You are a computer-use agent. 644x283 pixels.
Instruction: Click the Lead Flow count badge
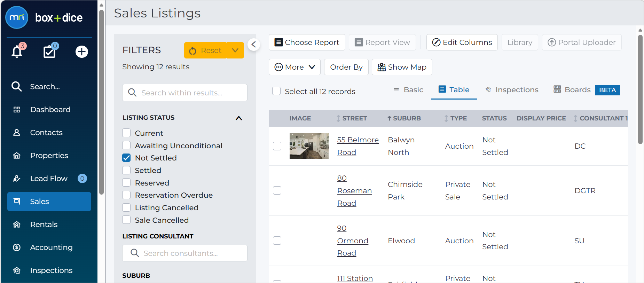pos(82,179)
